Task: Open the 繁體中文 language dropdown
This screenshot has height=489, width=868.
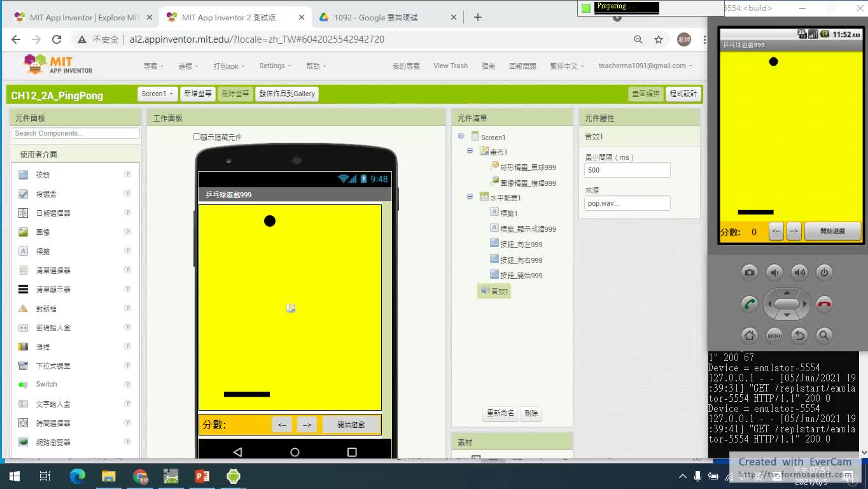Action: tap(567, 66)
